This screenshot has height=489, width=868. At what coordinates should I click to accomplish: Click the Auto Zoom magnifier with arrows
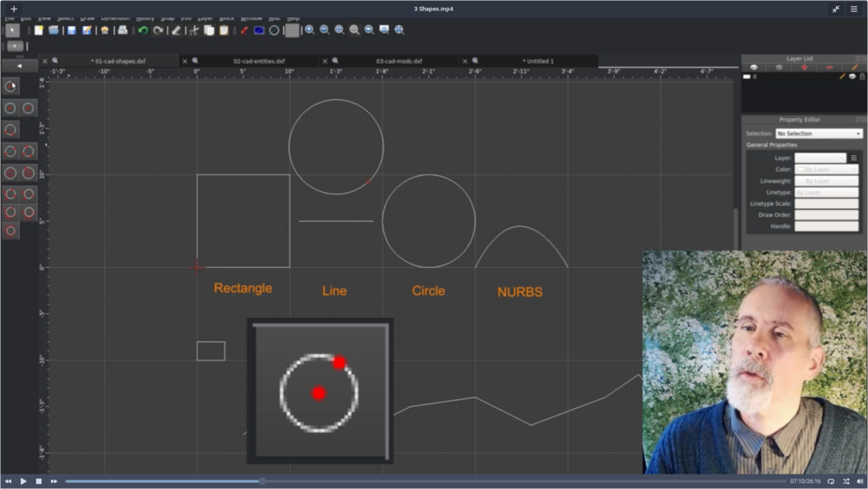coord(339,30)
